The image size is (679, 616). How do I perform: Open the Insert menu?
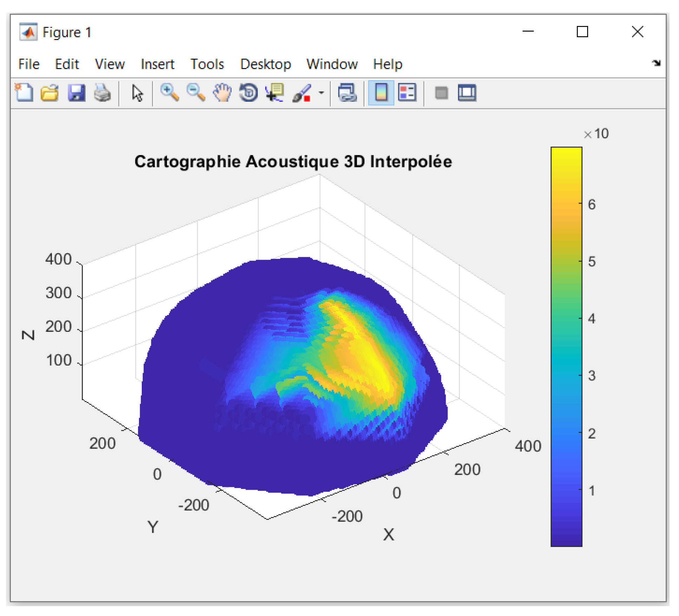[x=157, y=64]
